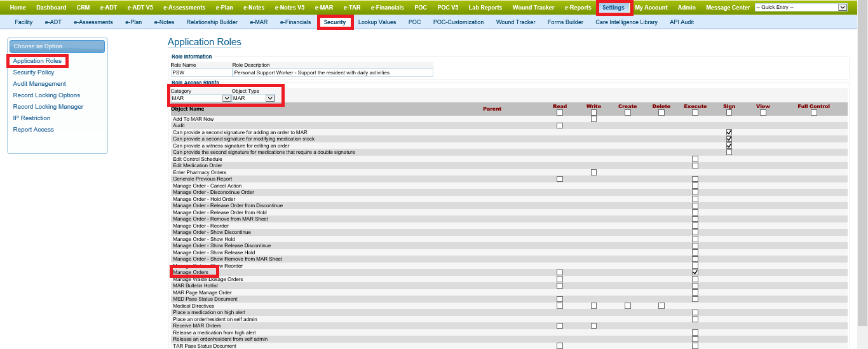Screen dimensions: 868x349
Task: Uncheck Sign for second signature adding order
Action: pos(729,132)
